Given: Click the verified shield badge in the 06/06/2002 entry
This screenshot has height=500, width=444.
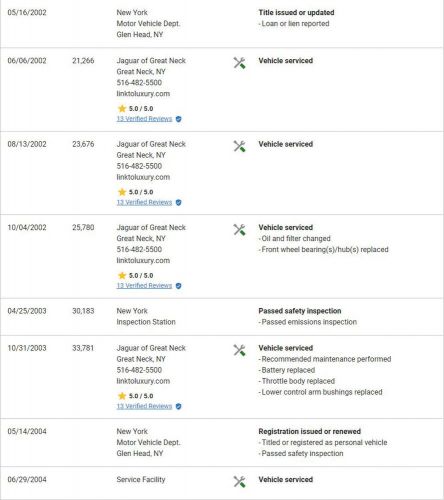Looking at the screenshot, I should click(x=179, y=119).
